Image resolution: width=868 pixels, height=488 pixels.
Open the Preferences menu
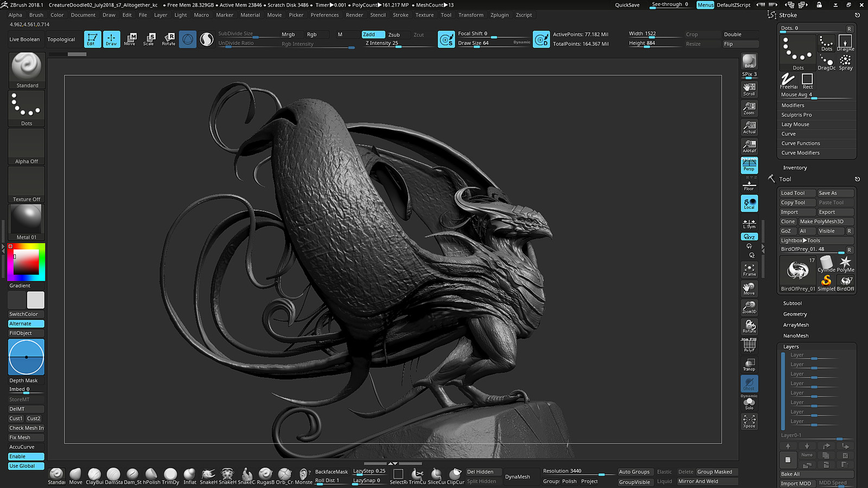coord(324,15)
